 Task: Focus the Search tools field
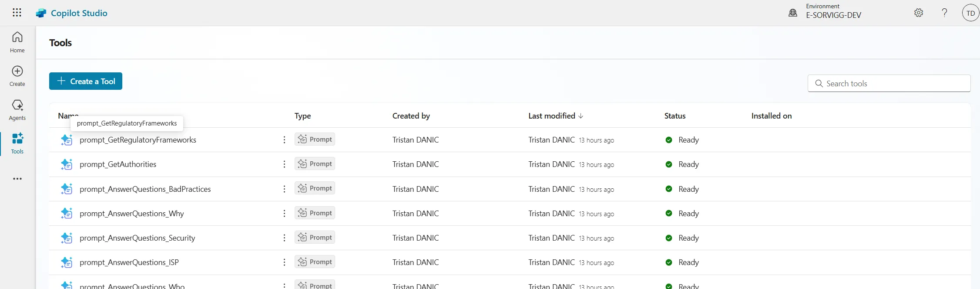coord(889,83)
